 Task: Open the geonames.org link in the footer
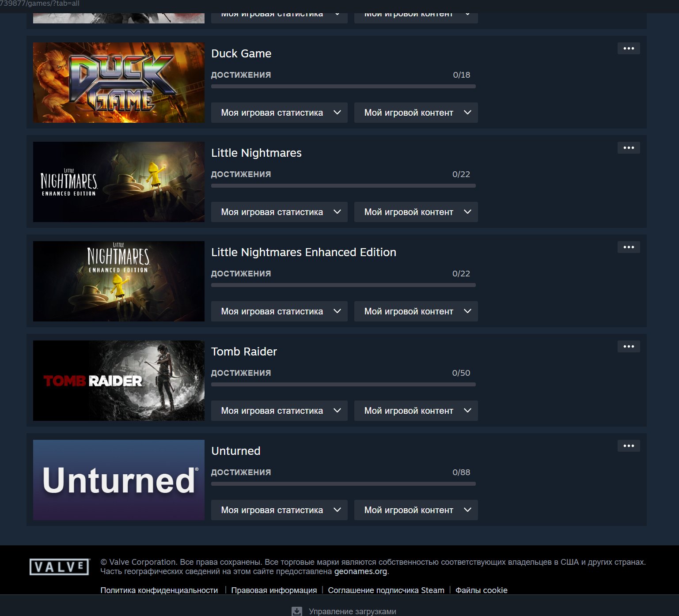coord(360,571)
